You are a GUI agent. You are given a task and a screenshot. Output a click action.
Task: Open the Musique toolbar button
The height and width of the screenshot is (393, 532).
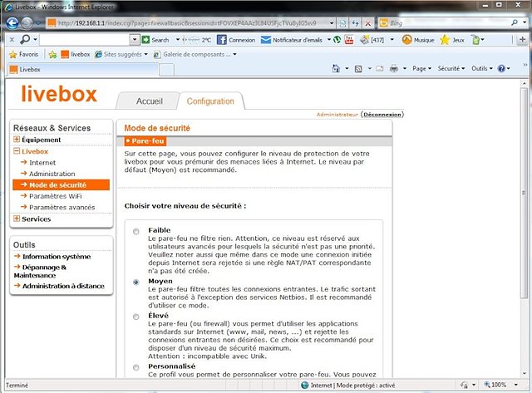click(407, 39)
